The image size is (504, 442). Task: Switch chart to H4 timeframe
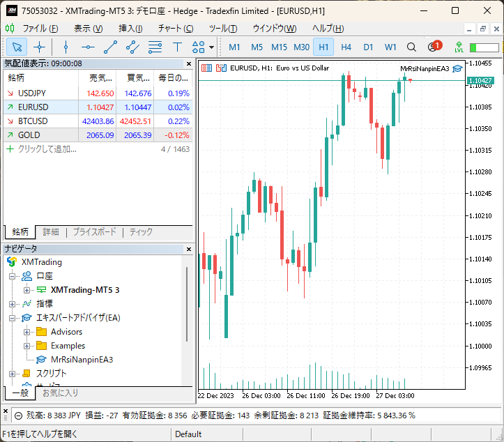pyautogui.click(x=346, y=47)
